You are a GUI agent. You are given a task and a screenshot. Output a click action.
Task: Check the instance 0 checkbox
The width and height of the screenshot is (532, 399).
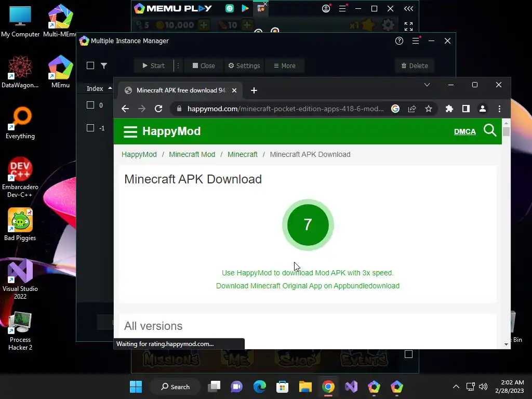pyautogui.click(x=90, y=105)
